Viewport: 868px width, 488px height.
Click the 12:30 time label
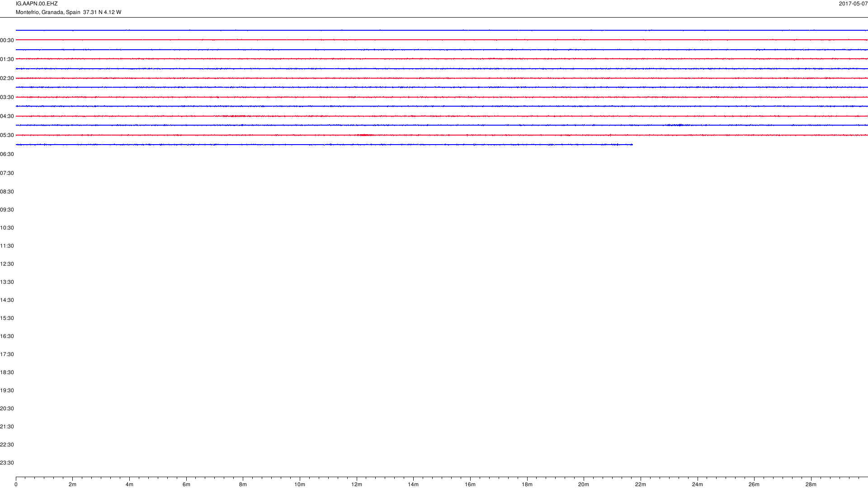point(7,264)
